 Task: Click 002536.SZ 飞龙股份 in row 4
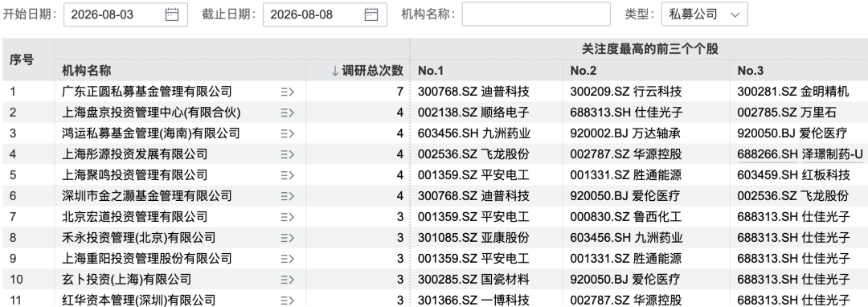(473, 154)
